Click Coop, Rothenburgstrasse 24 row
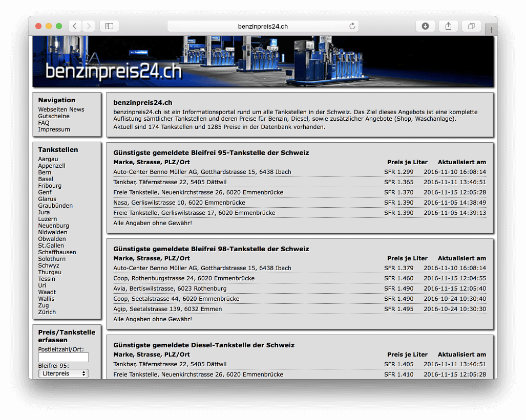Image resolution: width=526 pixels, height=420 pixels. (x=300, y=278)
